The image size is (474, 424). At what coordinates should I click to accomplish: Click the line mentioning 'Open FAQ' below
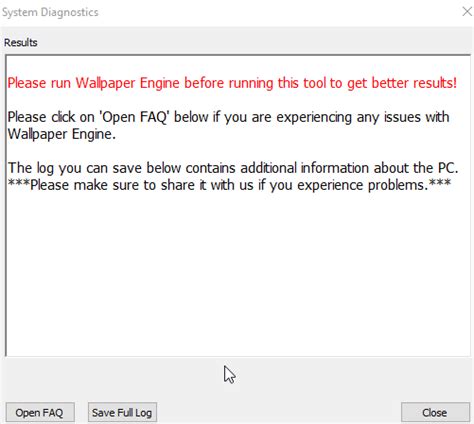tap(228, 117)
